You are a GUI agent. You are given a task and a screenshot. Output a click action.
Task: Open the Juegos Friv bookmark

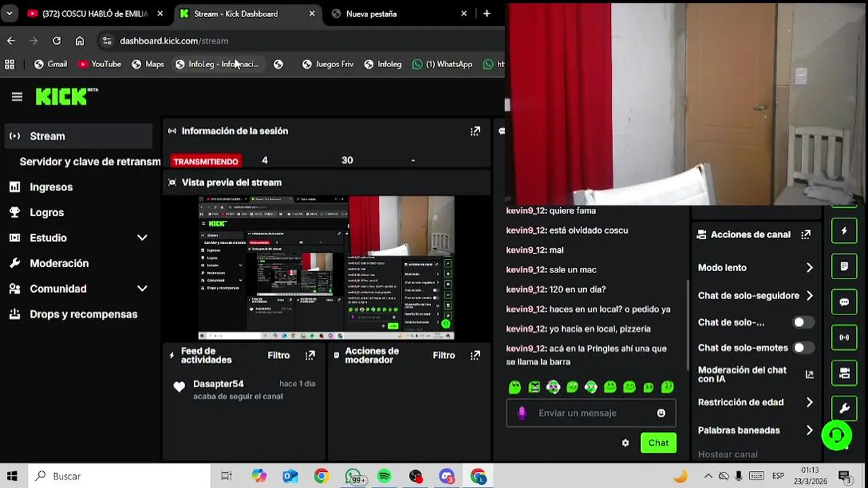(328, 64)
